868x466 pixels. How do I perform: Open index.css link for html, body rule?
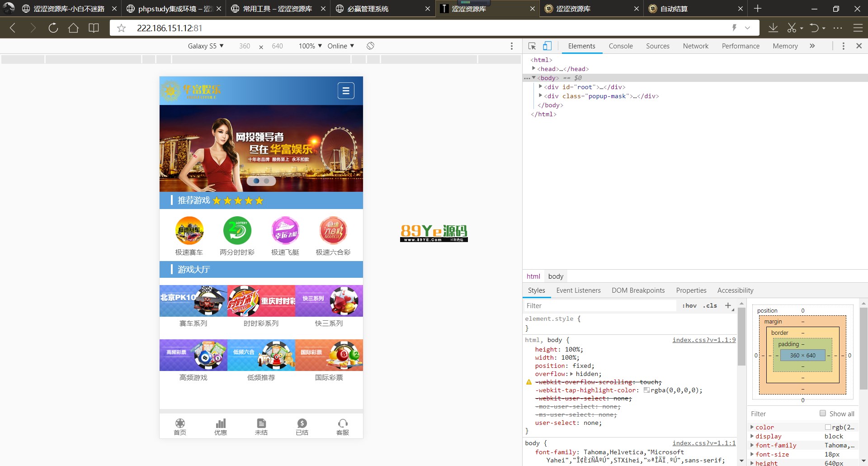tap(703, 340)
